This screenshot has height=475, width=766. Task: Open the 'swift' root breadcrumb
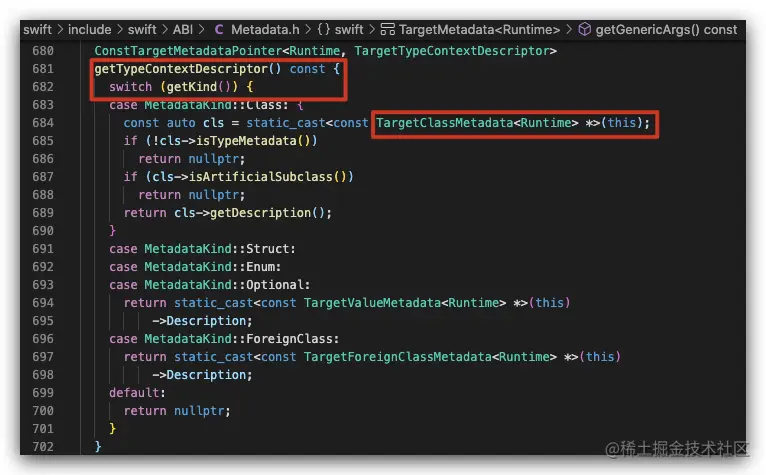37,30
